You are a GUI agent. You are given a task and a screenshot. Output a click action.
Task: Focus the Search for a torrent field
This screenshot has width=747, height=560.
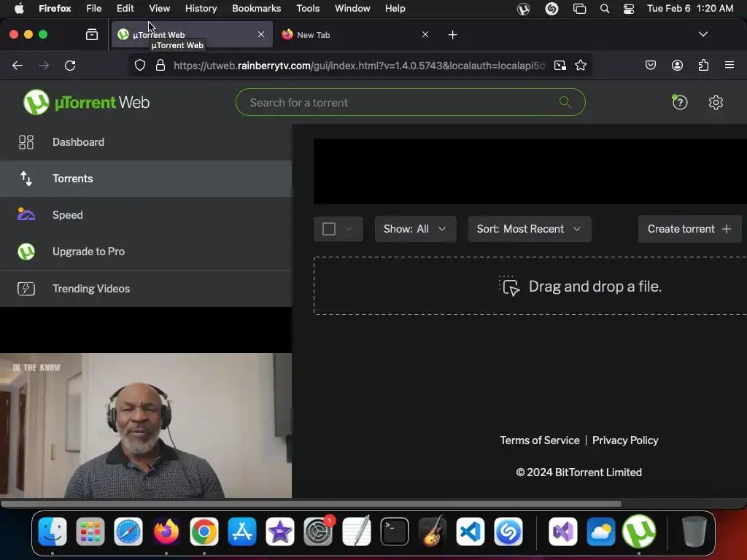(410, 102)
